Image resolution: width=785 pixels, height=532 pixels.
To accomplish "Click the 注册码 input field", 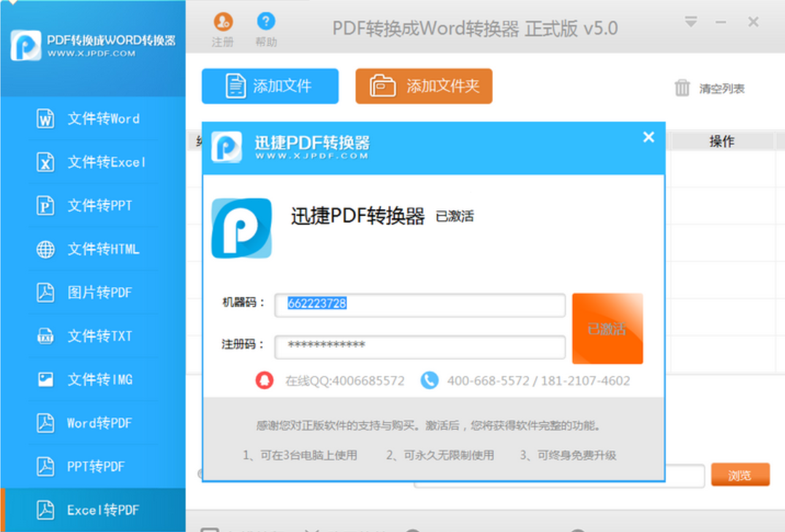I will (420, 346).
